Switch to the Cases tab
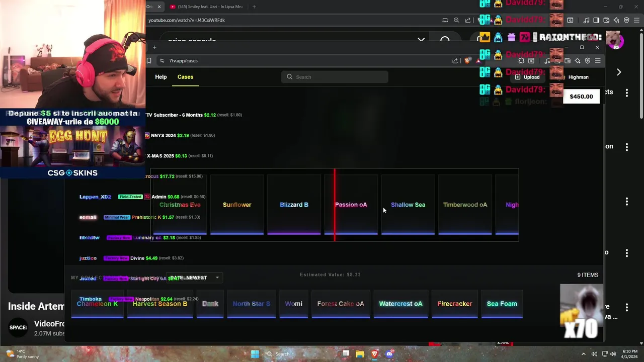 click(185, 77)
